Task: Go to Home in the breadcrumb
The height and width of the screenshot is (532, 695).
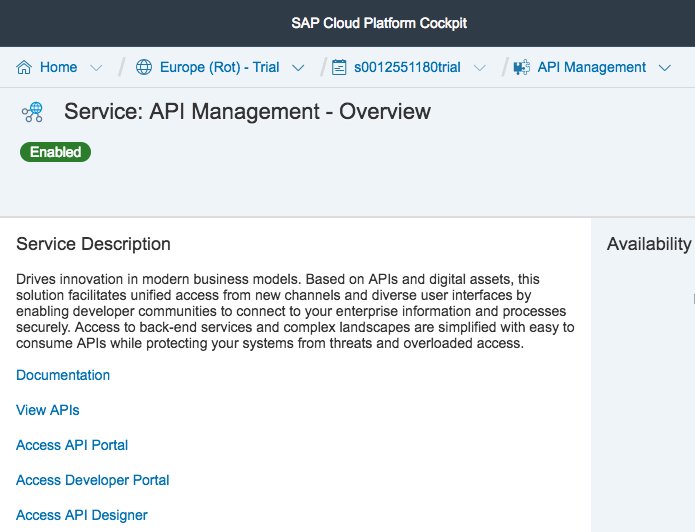Action: point(58,68)
